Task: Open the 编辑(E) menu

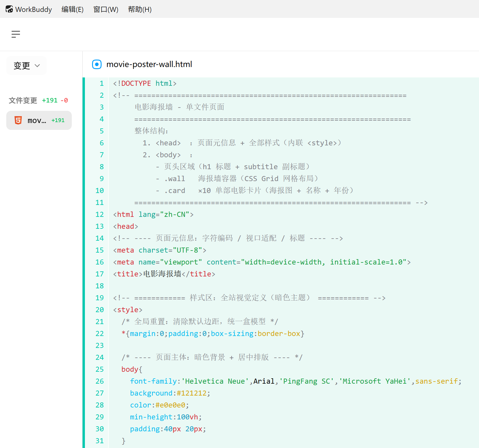Action: coord(72,9)
